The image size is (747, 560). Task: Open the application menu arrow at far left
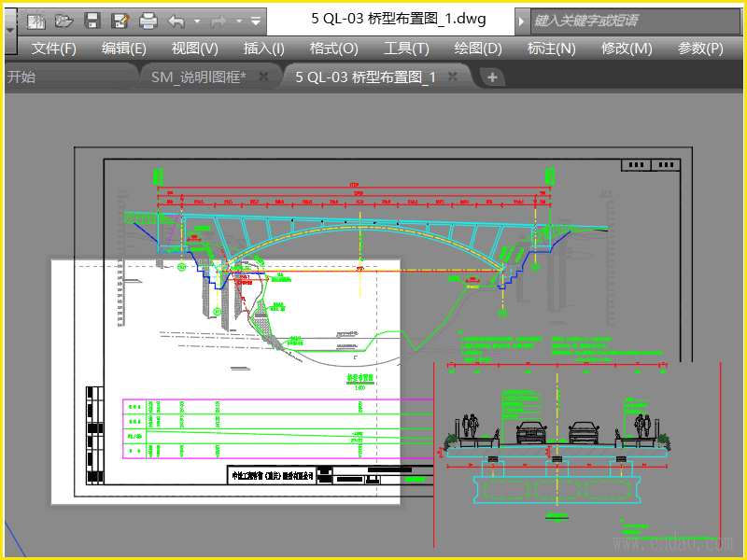10,31
